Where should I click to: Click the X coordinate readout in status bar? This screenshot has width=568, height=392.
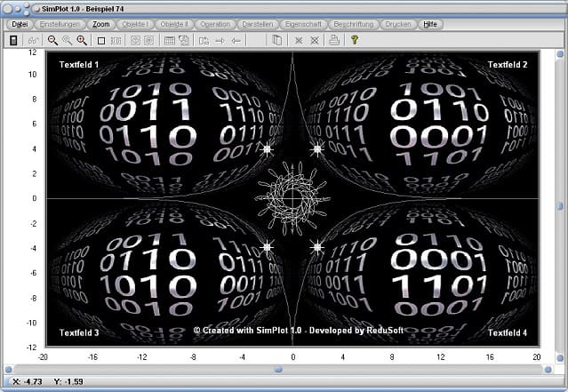tap(28, 381)
